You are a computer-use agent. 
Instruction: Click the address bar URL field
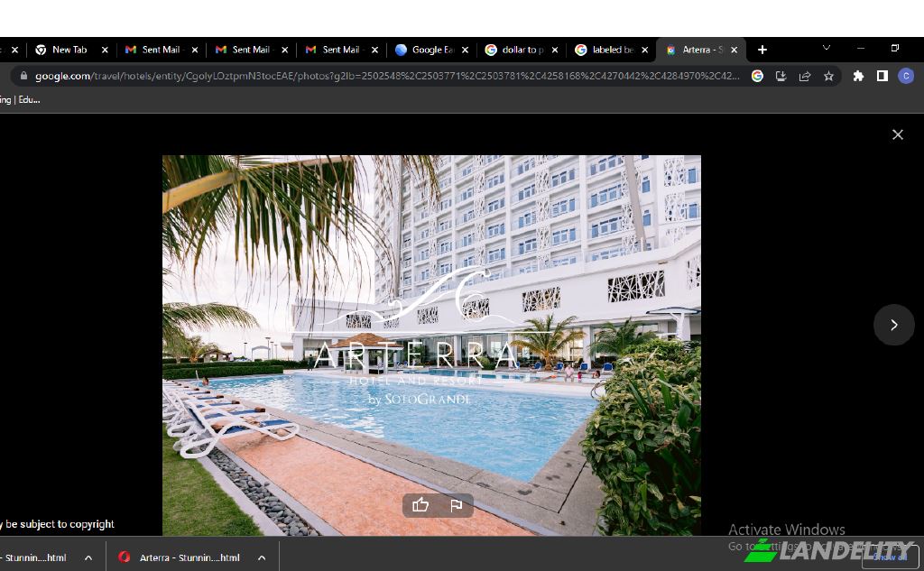point(386,77)
